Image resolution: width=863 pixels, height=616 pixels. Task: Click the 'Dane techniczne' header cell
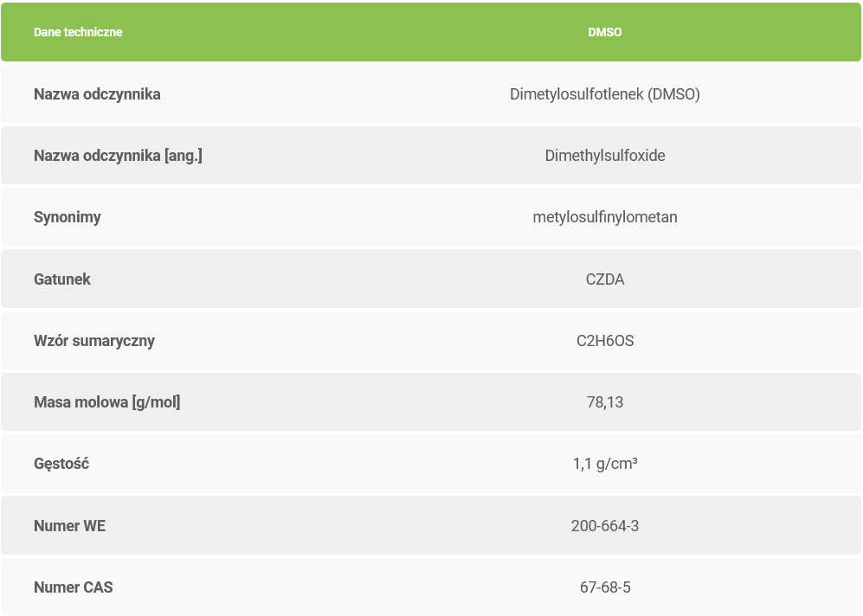click(x=78, y=32)
